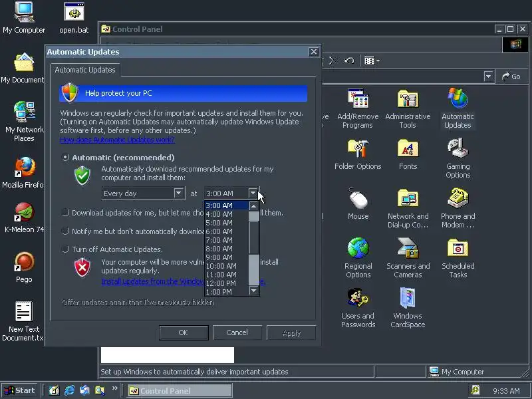Open Windows CardSpace icon

click(408, 308)
